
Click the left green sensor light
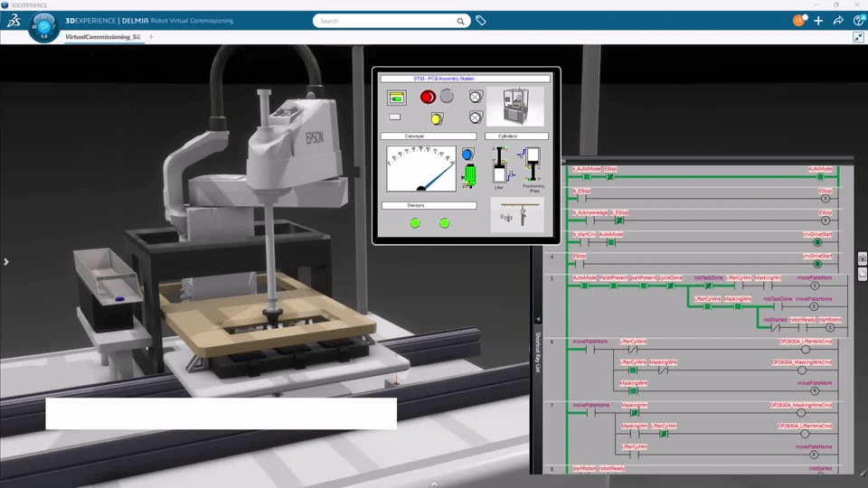415,223
